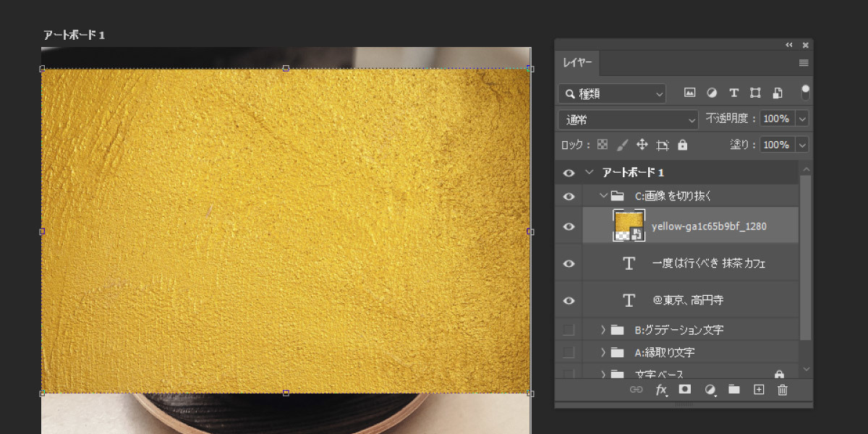Open the 不透明度 opacity slider arrow
This screenshot has width=868, height=434.
[802, 119]
